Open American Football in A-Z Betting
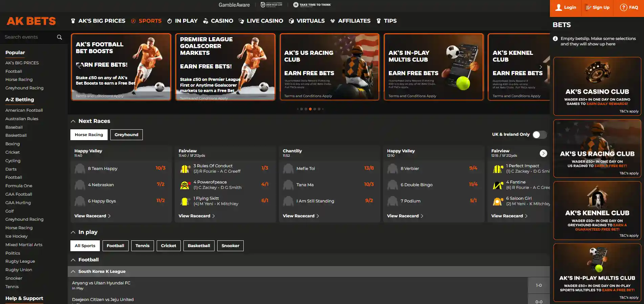This screenshot has height=304, width=644. [24, 110]
